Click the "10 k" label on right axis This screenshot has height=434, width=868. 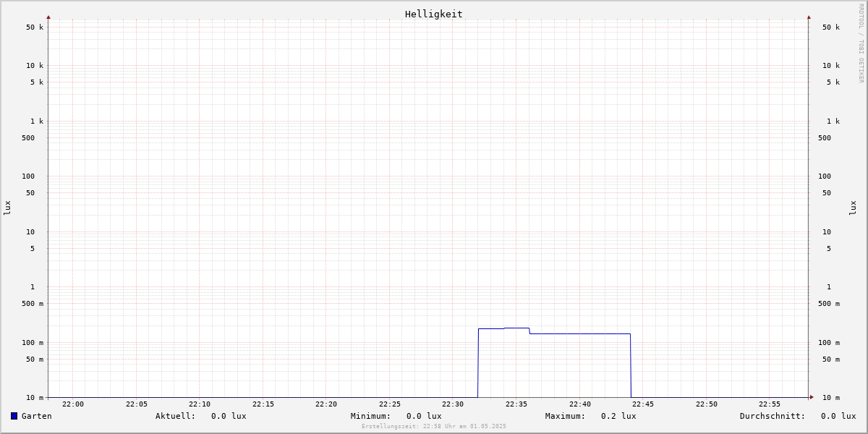click(831, 66)
